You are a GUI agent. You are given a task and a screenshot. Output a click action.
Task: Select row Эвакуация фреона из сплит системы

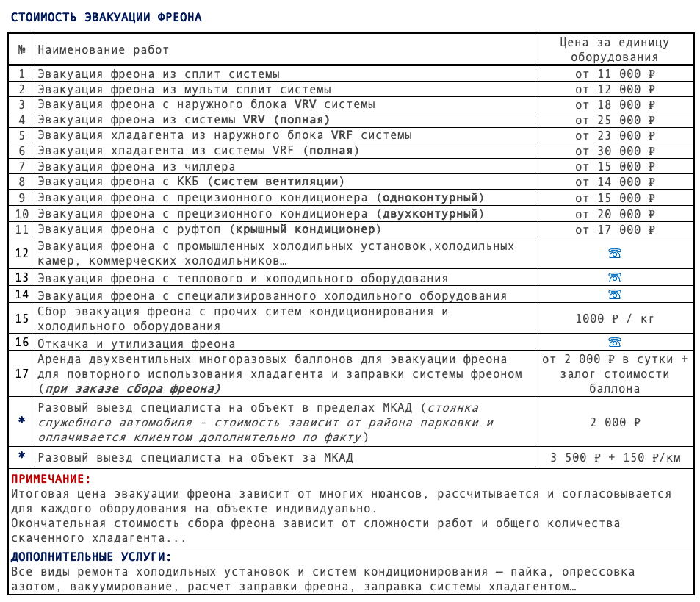coord(159,74)
